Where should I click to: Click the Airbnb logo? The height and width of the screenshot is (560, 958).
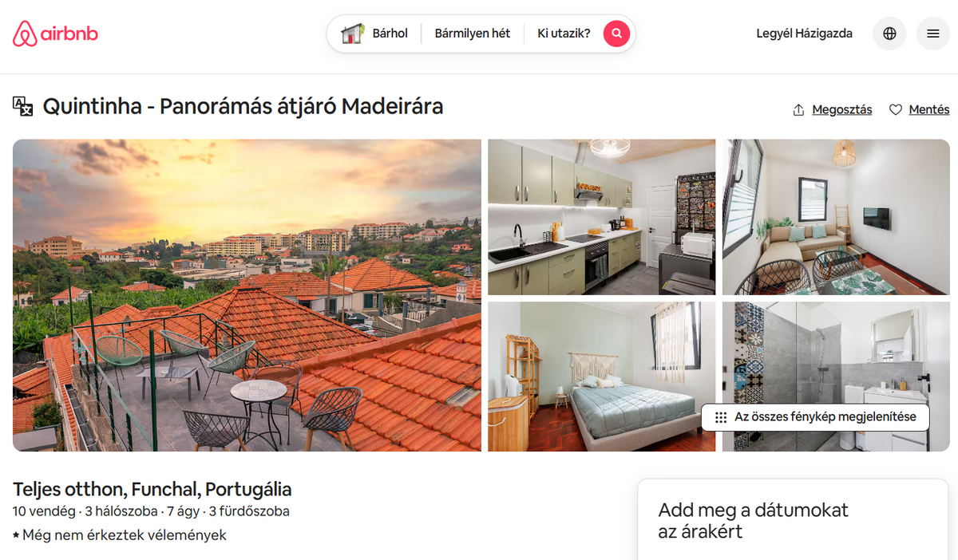tap(55, 34)
